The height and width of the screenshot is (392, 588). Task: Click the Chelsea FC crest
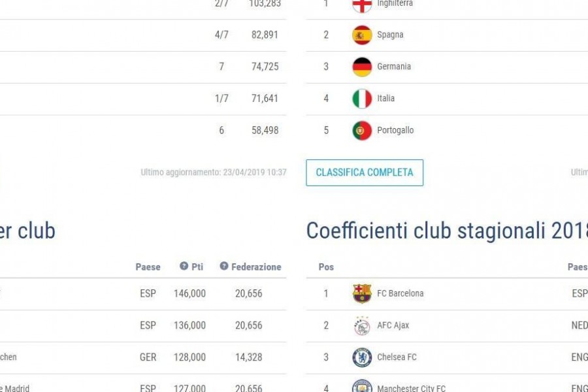click(x=362, y=357)
